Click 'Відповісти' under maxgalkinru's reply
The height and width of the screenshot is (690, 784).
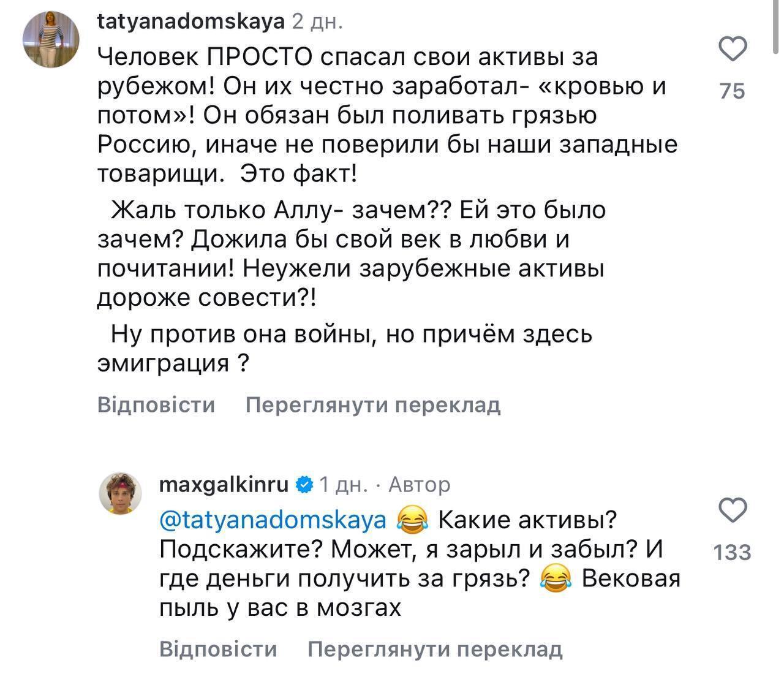pos(218,648)
